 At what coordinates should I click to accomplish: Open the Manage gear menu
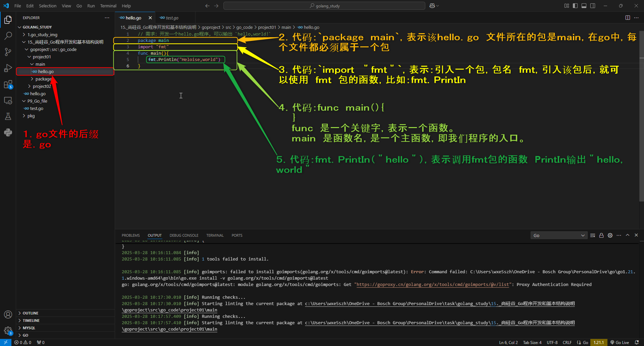tap(8, 331)
